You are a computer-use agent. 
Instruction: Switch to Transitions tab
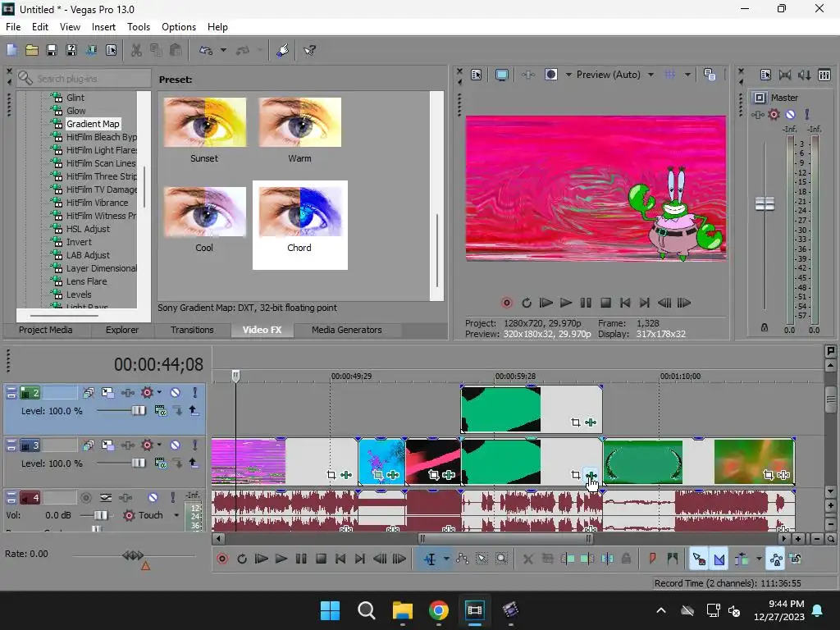click(192, 330)
